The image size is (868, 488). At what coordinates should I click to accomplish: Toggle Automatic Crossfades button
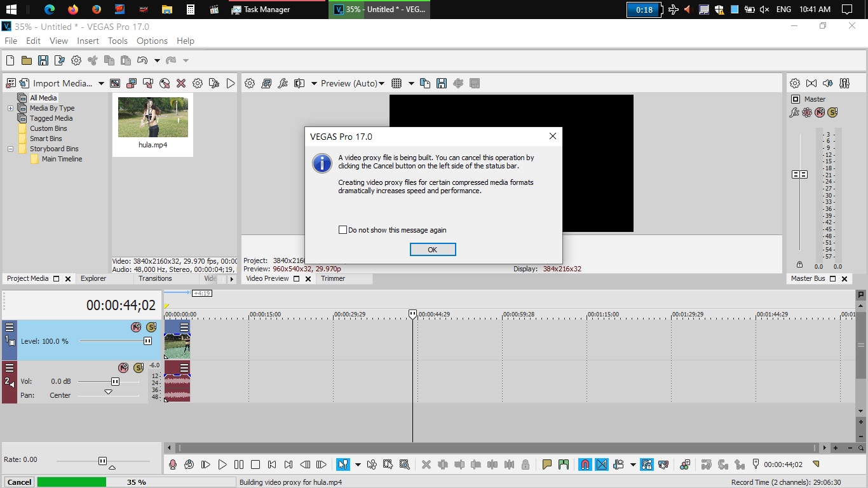[x=602, y=464]
